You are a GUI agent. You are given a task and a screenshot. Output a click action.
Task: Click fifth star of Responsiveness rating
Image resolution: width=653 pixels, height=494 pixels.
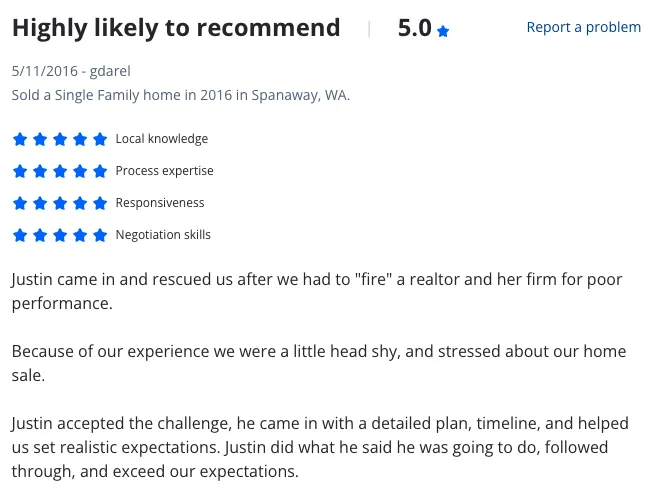[x=100, y=203]
